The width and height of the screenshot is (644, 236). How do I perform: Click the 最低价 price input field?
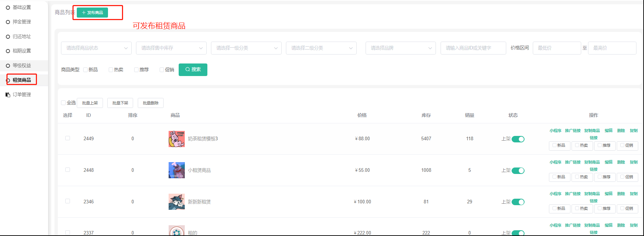(556, 48)
